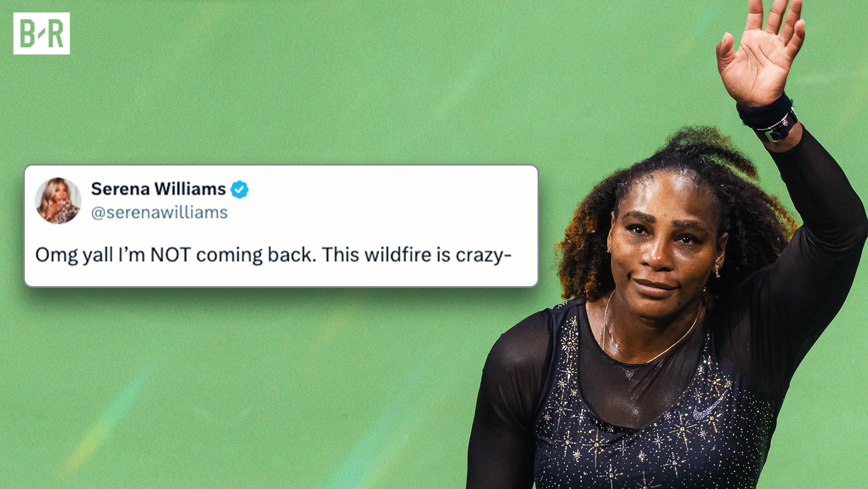Click the blue verified checkmark badge
The width and height of the screenshot is (868, 489).
pyautogui.click(x=239, y=189)
